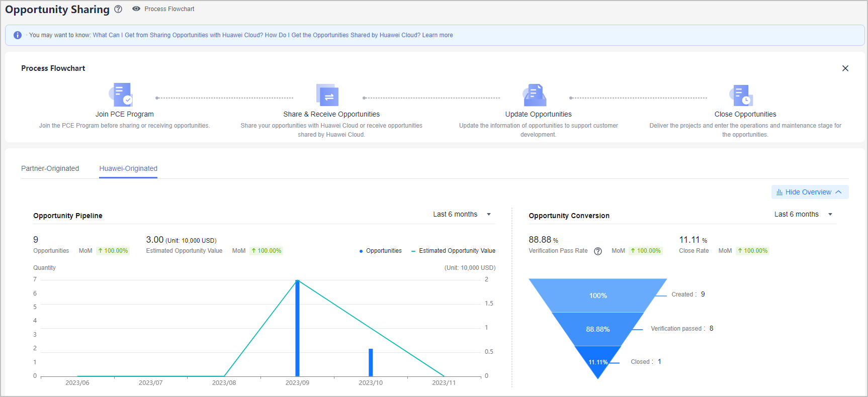Image resolution: width=868 pixels, height=397 pixels.
Task: Click the 3.00 estimated value figure
Action: [155, 240]
